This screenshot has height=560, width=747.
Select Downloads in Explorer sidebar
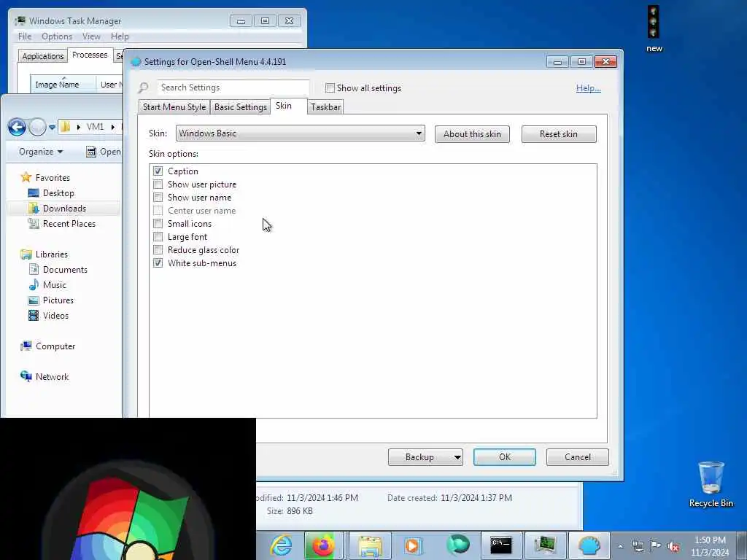64,209
